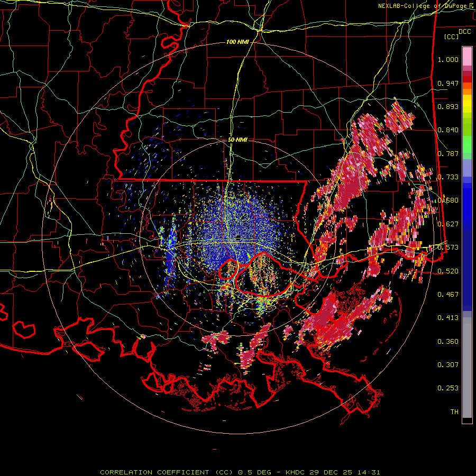Click the 100 NMI range ring label

tap(237, 42)
